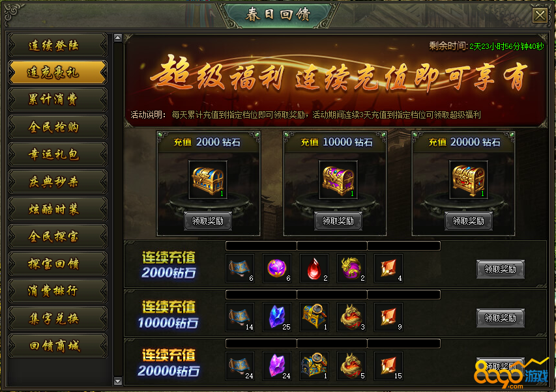Screen dimensions: 556x392
Task: Select the golden dragon icon with quantity 5
Action: 351,366
